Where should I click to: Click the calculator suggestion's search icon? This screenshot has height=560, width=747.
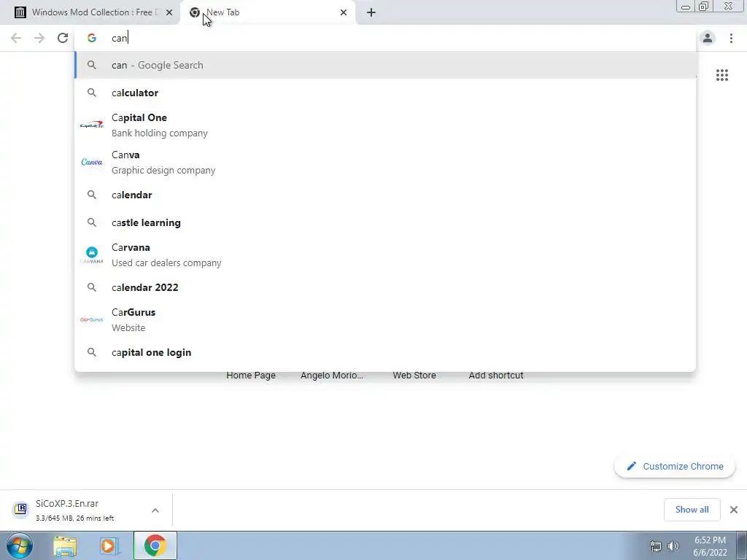[x=91, y=93]
